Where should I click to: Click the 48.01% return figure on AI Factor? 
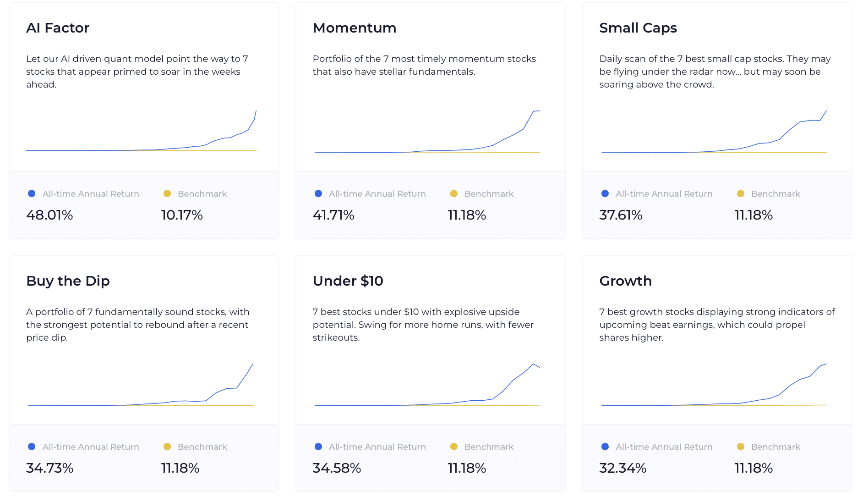[x=49, y=215]
